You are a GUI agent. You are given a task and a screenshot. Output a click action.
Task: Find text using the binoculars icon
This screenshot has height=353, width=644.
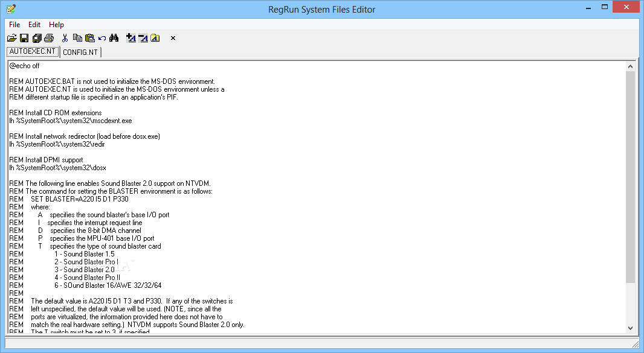pos(114,38)
